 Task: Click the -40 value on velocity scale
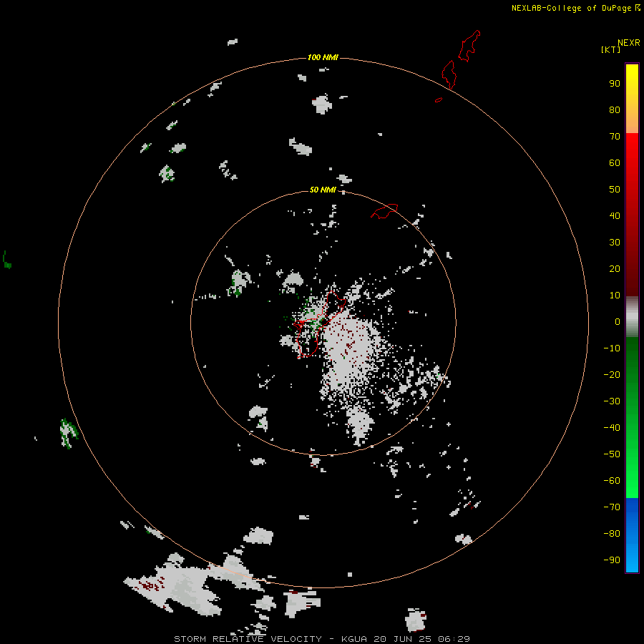(612, 428)
